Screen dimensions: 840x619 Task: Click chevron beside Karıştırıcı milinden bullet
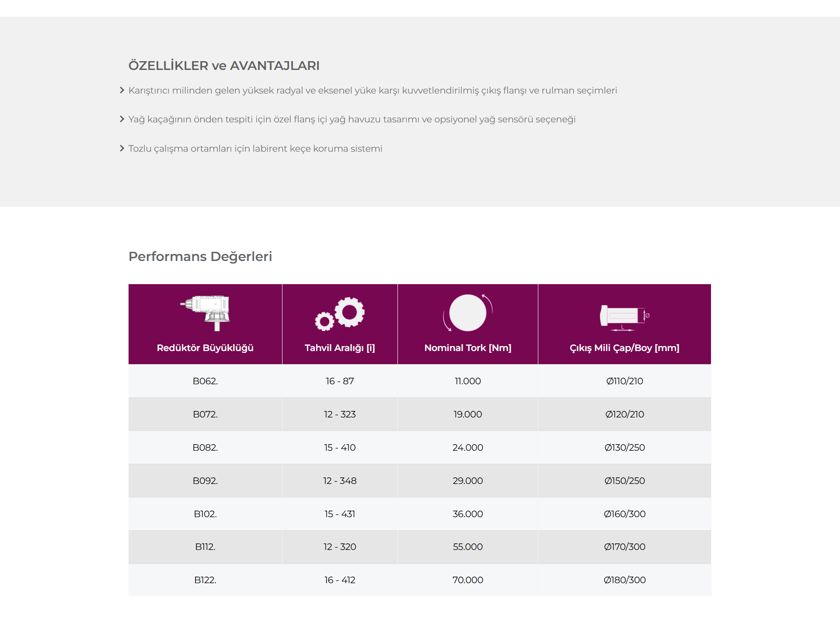point(122,90)
